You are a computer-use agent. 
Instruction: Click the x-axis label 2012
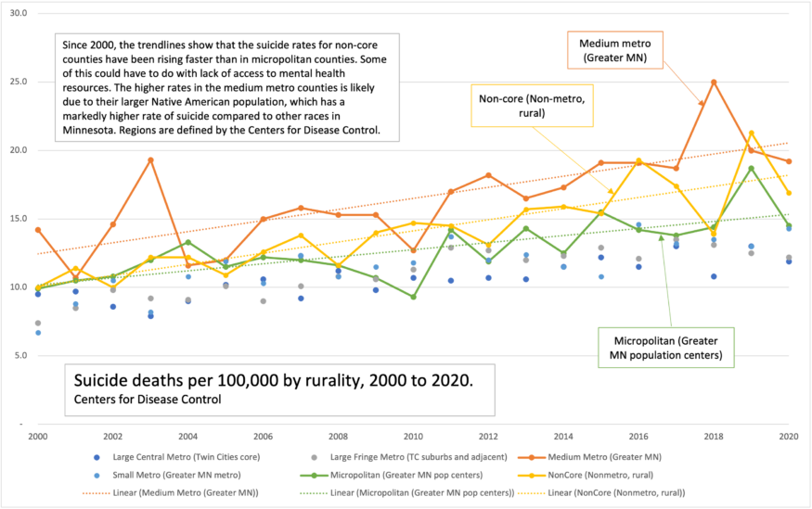(488, 437)
